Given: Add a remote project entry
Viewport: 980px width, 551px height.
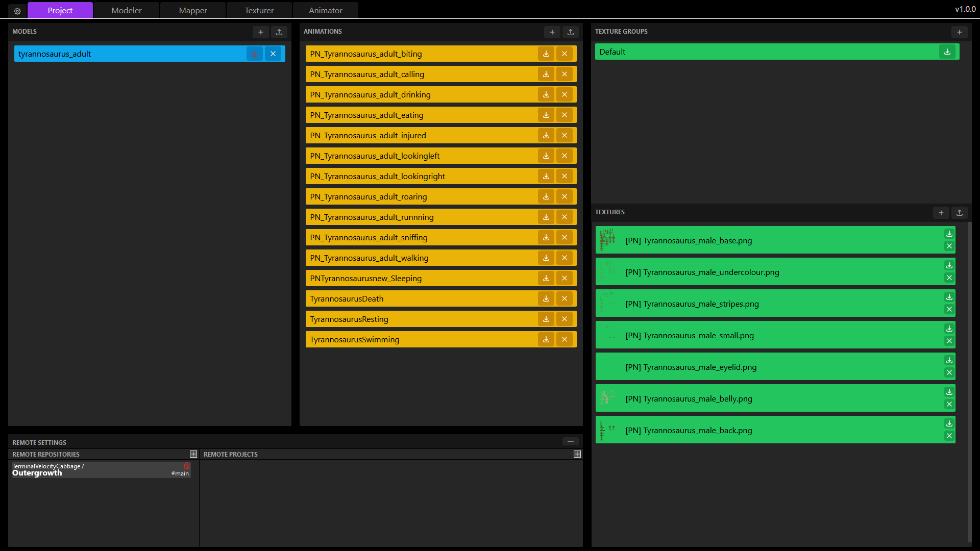Looking at the screenshot, I should (577, 454).
